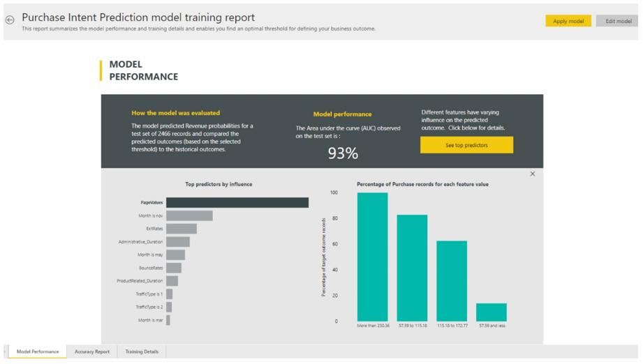Select the 57.59 to 115.18 column

click(x=412, y=268)
